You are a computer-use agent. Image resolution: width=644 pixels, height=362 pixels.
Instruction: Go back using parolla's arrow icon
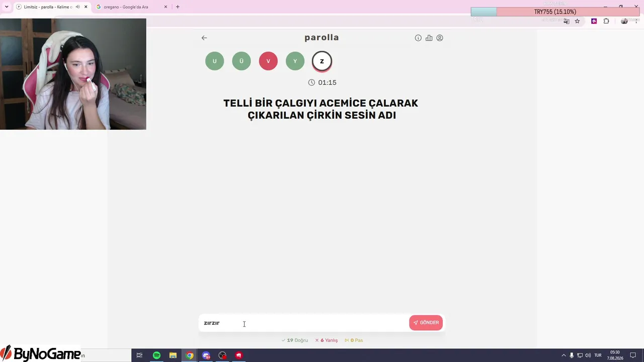click(204, 38)
